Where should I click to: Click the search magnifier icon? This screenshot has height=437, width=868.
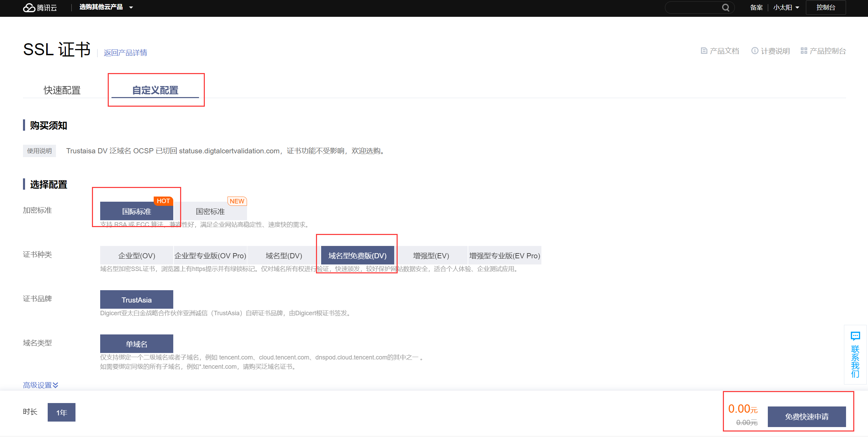tap(725, 8)
